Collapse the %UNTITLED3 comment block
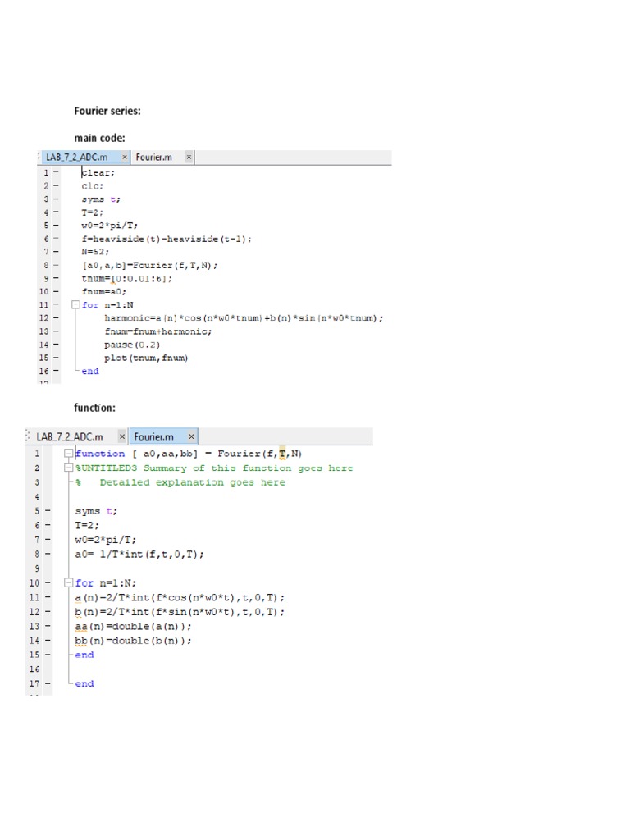This screenshot has height=840, width=630. (68, 468)
